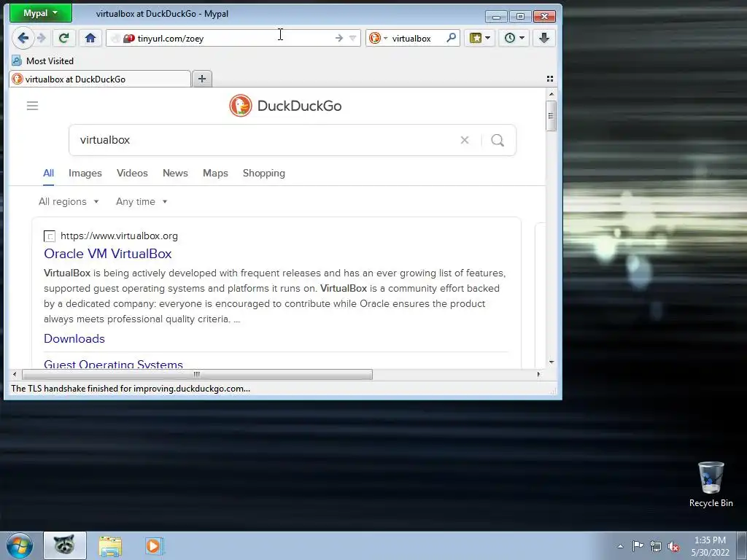Open the downloads arrow button
The width and height of the screenshot is (747, 560).
point(544,38)
